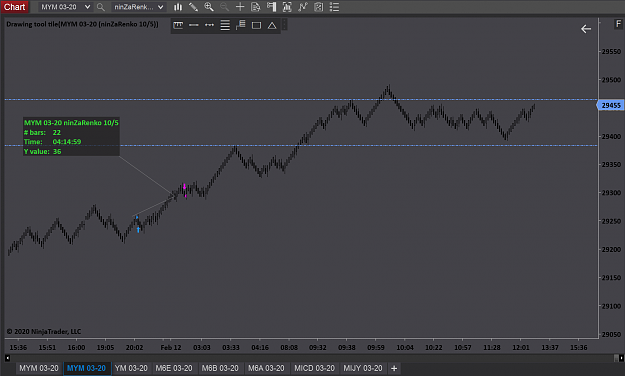Select the ruler tool in drawing tile
This screenshot has width=625, height=376.
[x=178, y=25]
